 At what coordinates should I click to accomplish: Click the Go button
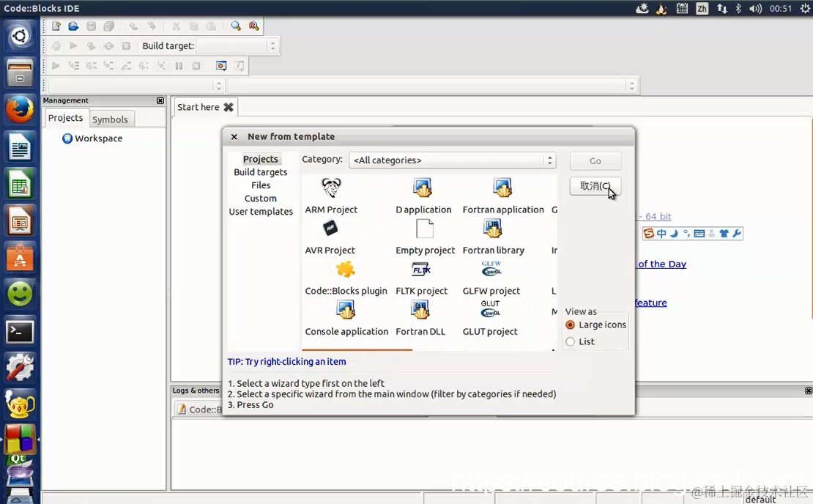tap(595, 161)
